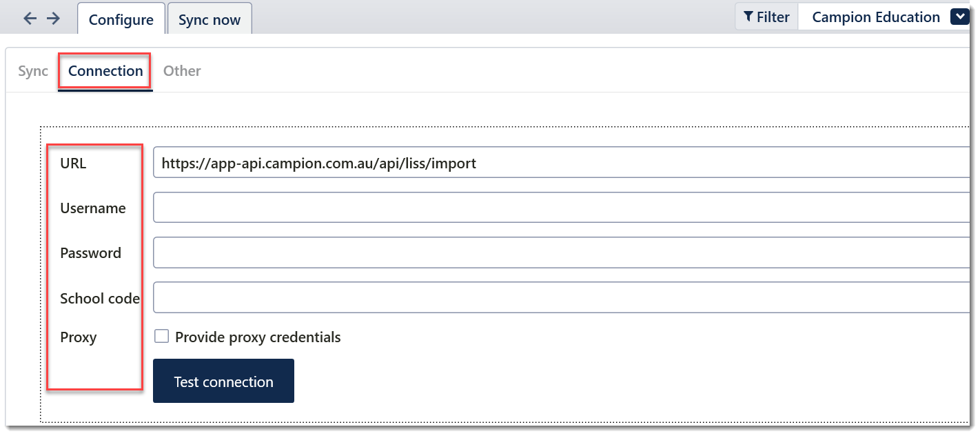Select the Connection sub-tab
Screen dimensions: 980x436
(105, 71)
